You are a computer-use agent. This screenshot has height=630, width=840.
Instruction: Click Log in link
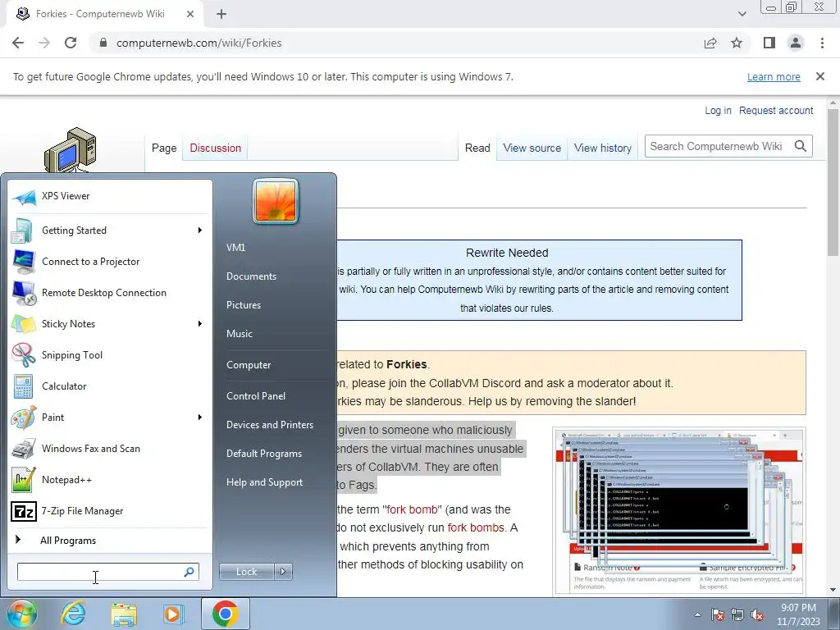point(718,111)
